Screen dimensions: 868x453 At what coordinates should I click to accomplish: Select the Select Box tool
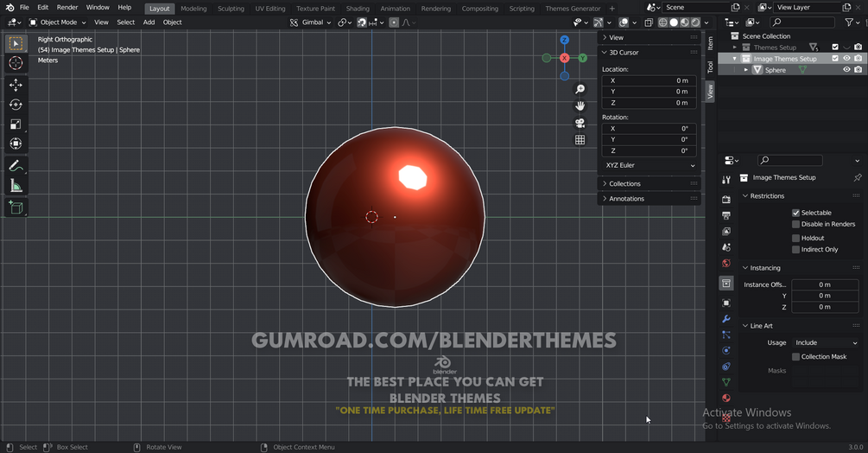(x=16, y=43)
